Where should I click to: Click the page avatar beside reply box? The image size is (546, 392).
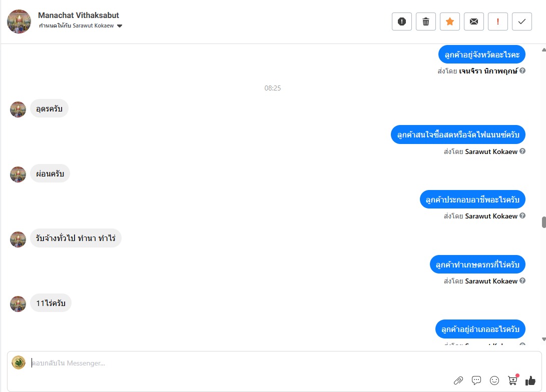[x=19, y=362]
